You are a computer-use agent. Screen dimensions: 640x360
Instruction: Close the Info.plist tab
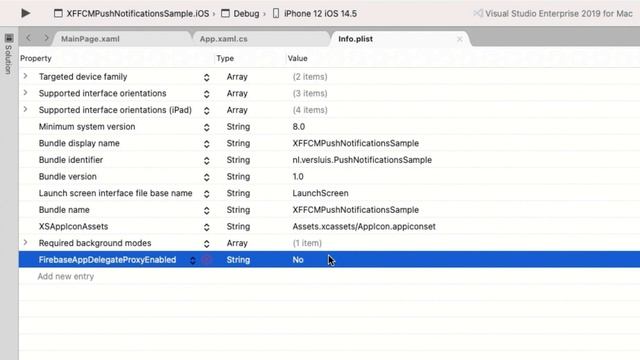(x=460, y=39)
